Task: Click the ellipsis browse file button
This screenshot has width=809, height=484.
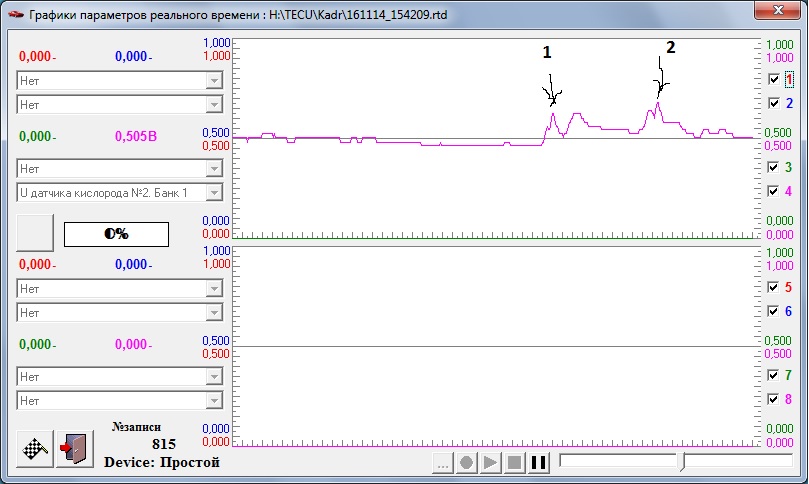Action: pos(443,462)
